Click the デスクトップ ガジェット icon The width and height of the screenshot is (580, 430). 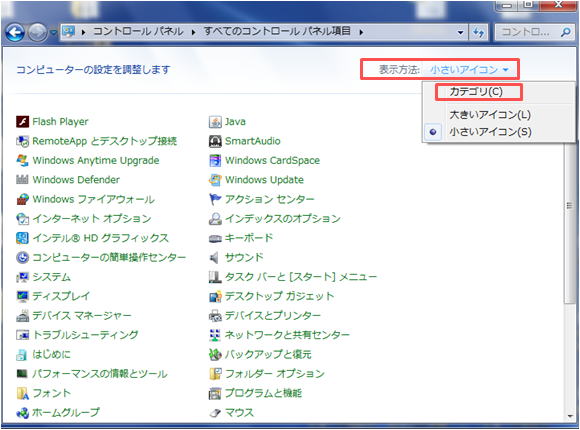tap(215, 296)
